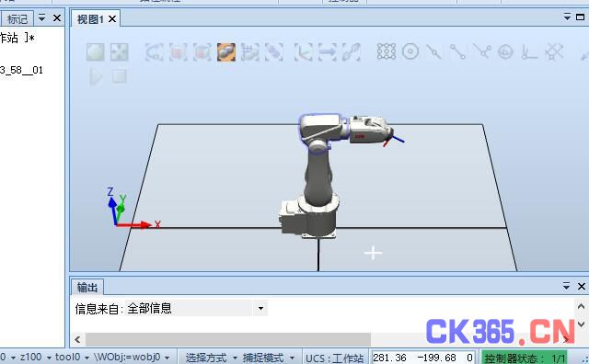Open the 信息来自 全部信息 dropdown
Image resolution: width=589 pixels, height=364 pixels.
(260, 309)
